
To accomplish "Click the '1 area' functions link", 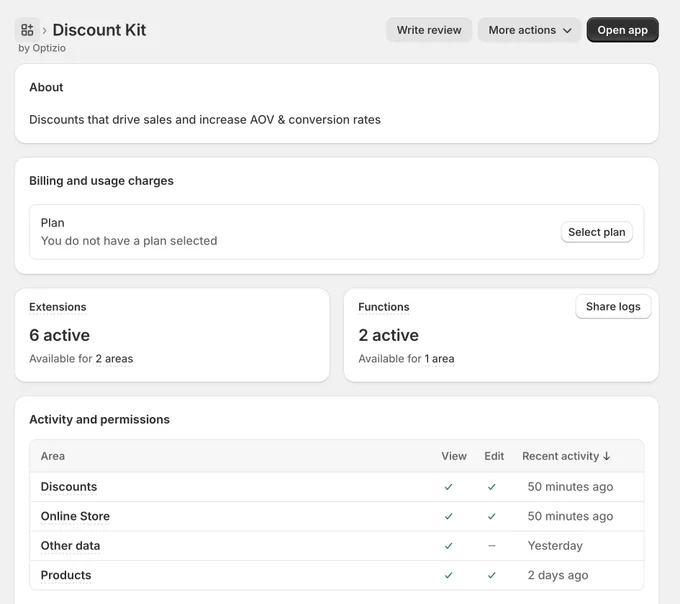I will (439, 359).
